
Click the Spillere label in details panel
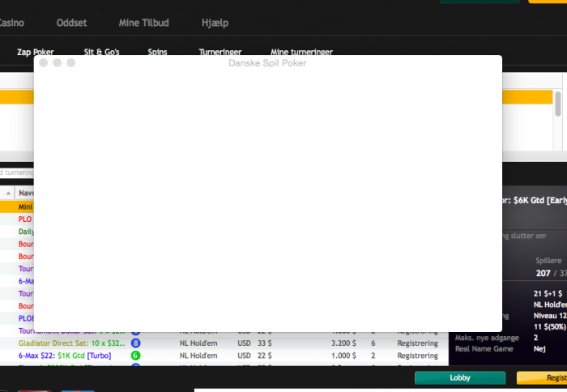tap(548, 260)
